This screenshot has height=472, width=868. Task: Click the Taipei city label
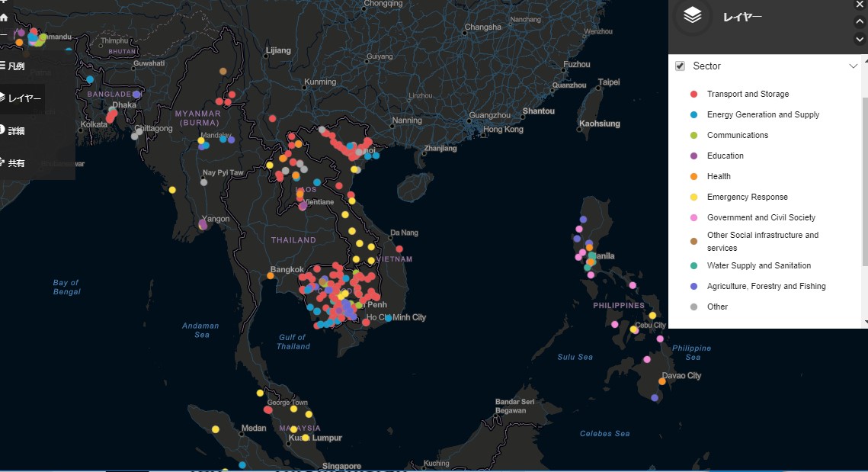click(x=608, y=82)
